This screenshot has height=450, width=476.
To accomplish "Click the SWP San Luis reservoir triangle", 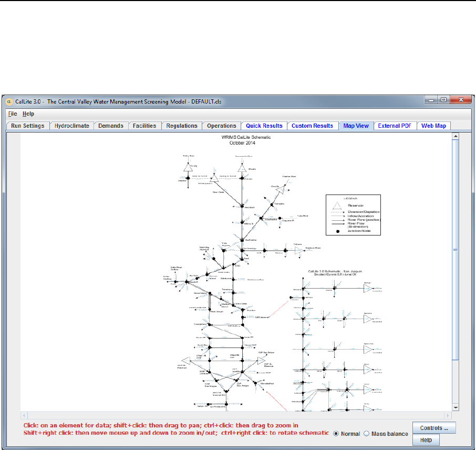I will (x=187, y=361).
